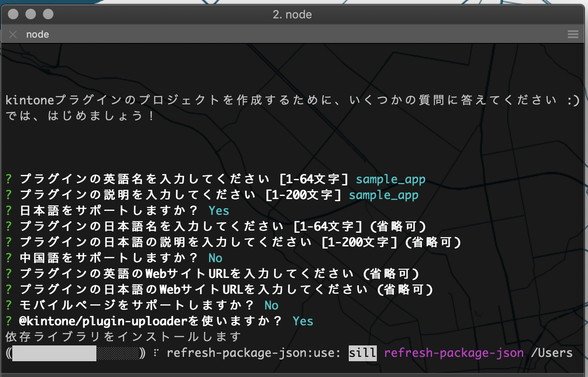Open the hamburger menu in tab bar

pos(573,35)
